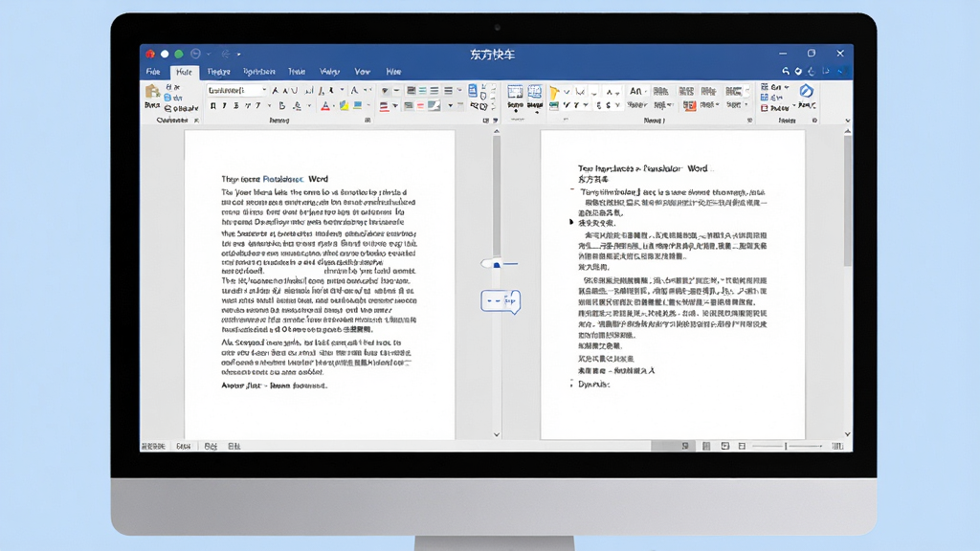The height and width of the screenshot is (551, 980).
Task: Click the zoom percentage at the status bar end
Action: 837,446
